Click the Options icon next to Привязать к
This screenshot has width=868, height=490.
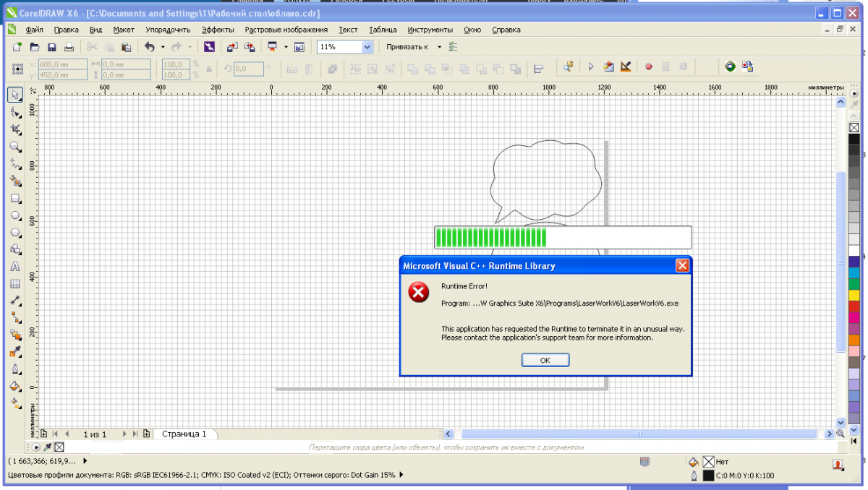pyautogui.click(x=454, y=47)
